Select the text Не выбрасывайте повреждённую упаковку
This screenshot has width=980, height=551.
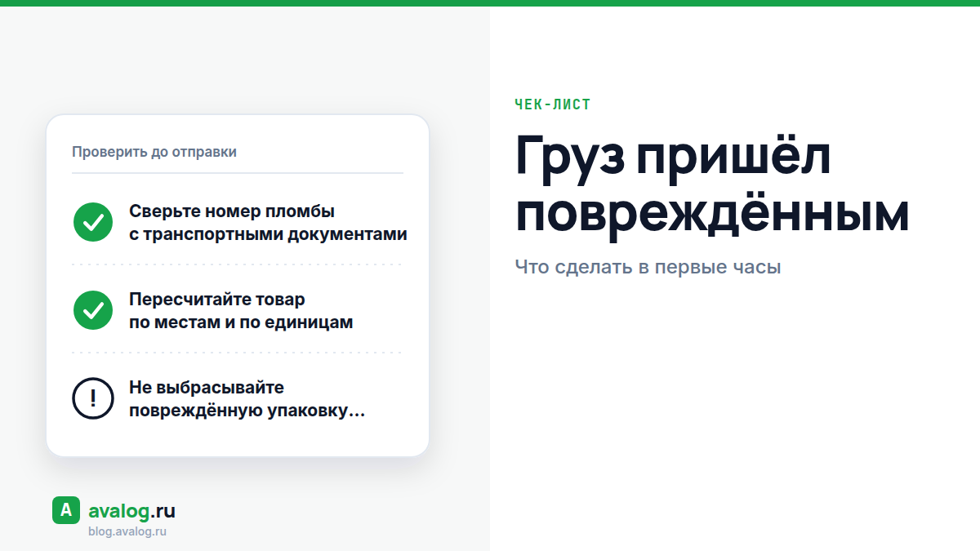pyautogui.click(x=247, y=399)
